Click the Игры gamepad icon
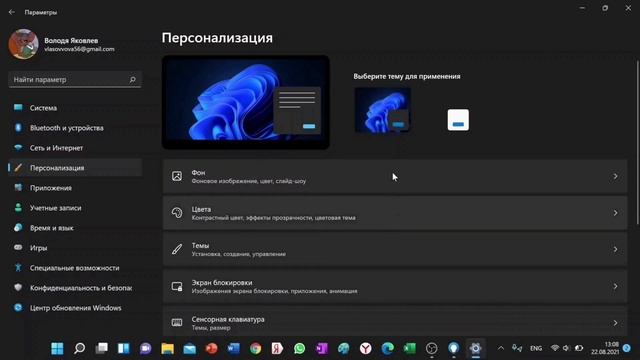640x360 pixels. coord(18,247)
